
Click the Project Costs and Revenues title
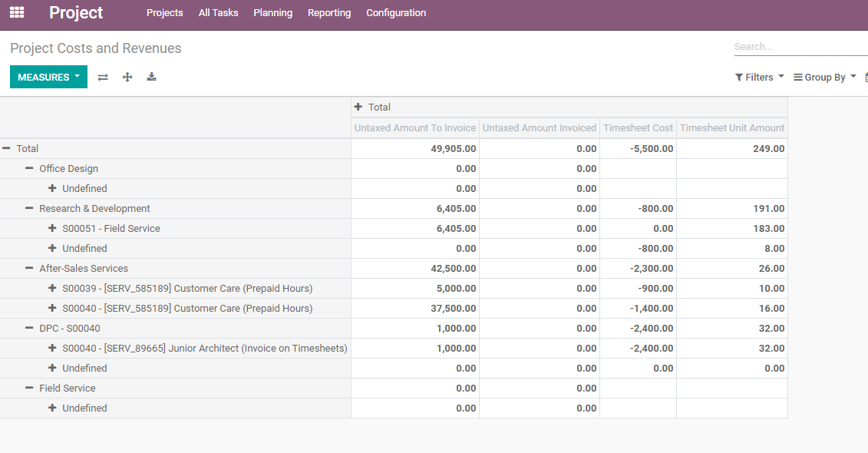tap(96, 48)
